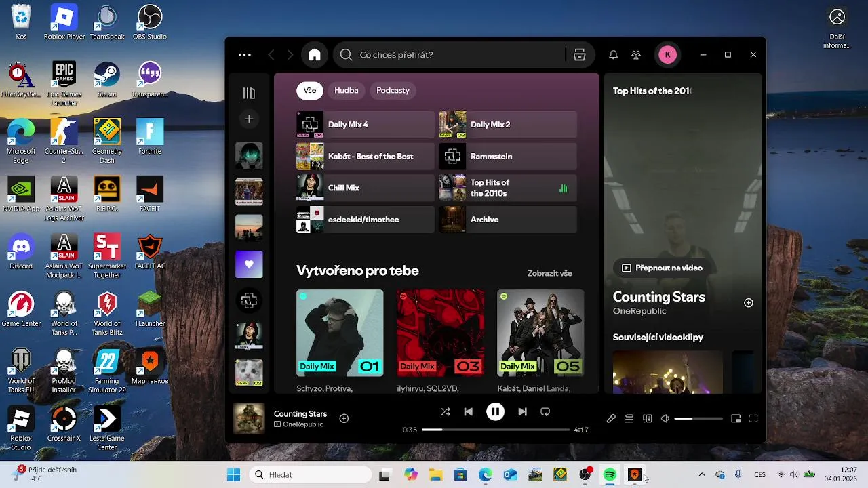
Task: Open the Friend Activity icon
Action: click(636, 55)
